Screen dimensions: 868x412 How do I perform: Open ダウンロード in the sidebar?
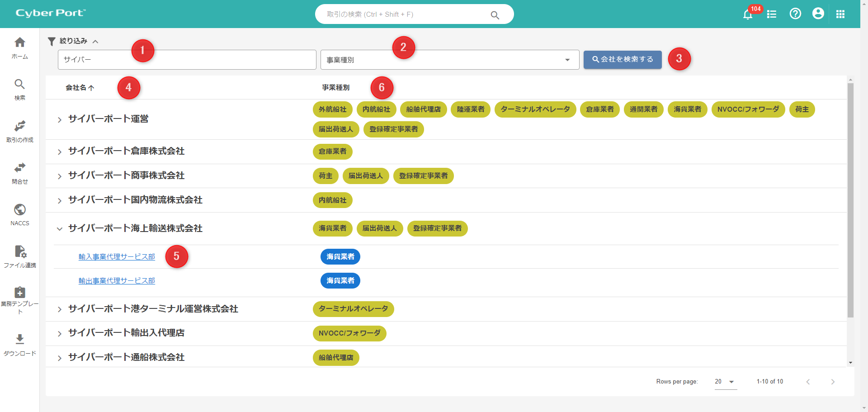(19, 345)
